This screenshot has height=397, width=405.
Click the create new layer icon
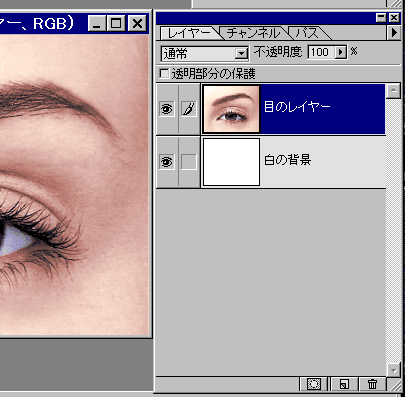click(344, 384)
